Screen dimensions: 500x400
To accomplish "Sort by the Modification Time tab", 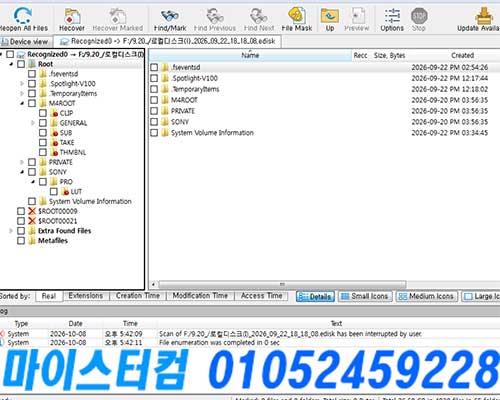I will 200,296.
